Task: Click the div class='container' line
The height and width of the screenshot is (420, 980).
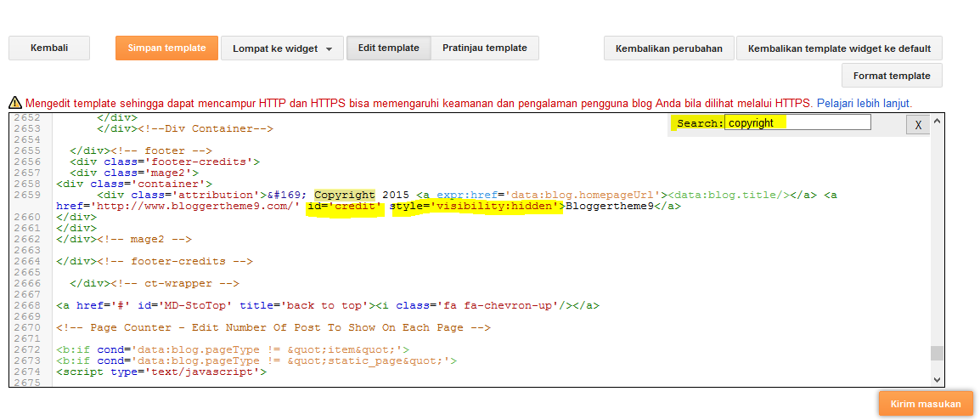Action: pos(134,184)
